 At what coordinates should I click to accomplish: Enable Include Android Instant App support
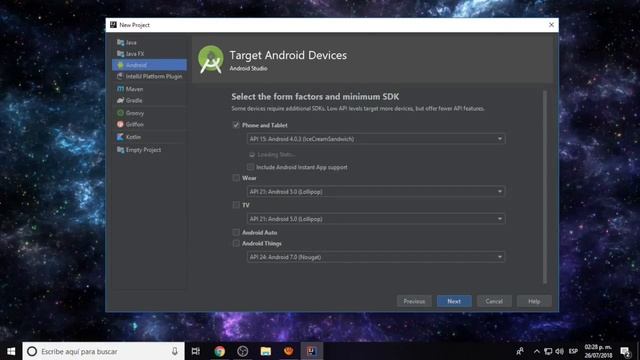tap(250, 167)
